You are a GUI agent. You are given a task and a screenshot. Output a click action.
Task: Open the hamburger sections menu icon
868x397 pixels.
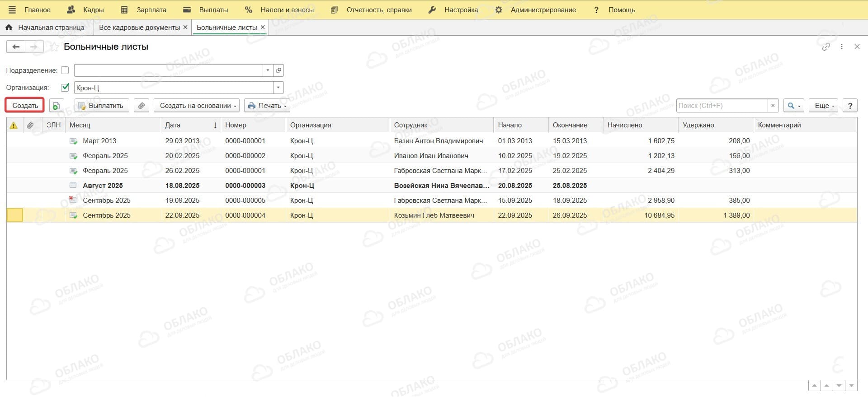click(12, 9)
